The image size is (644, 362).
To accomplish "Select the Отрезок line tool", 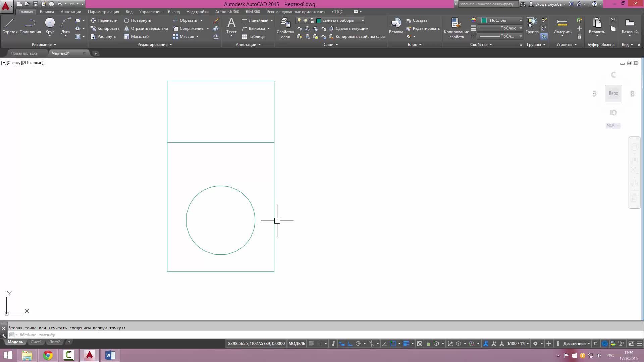I will (10, 26).
